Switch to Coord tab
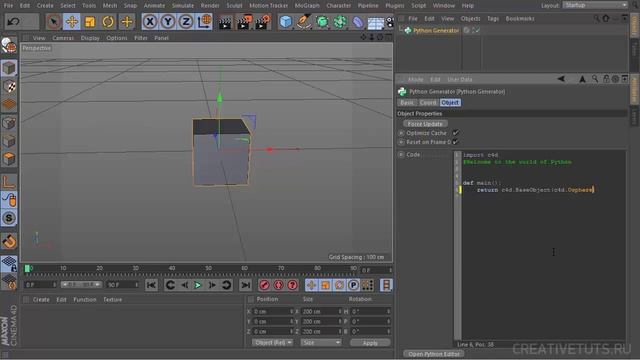Screen dimensions: 640x360 pyautogui.click(x=428, y=103)
